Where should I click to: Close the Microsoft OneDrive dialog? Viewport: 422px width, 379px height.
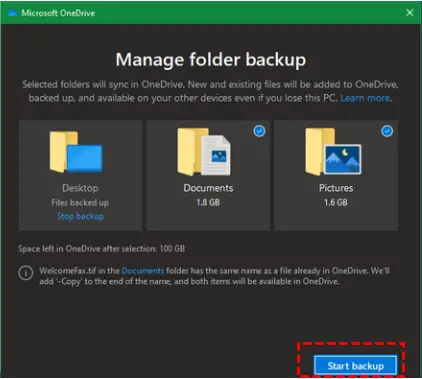click(x=410, y=13)
